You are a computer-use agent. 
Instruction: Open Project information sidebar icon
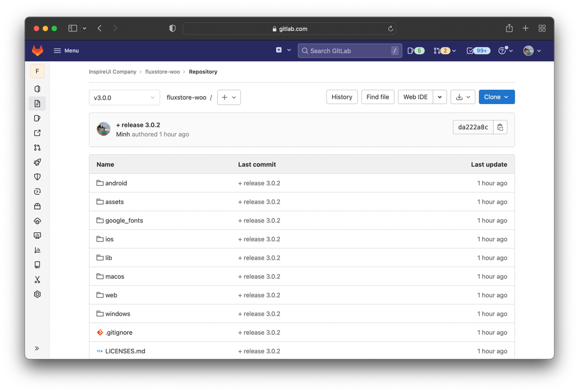pos(37,89)
